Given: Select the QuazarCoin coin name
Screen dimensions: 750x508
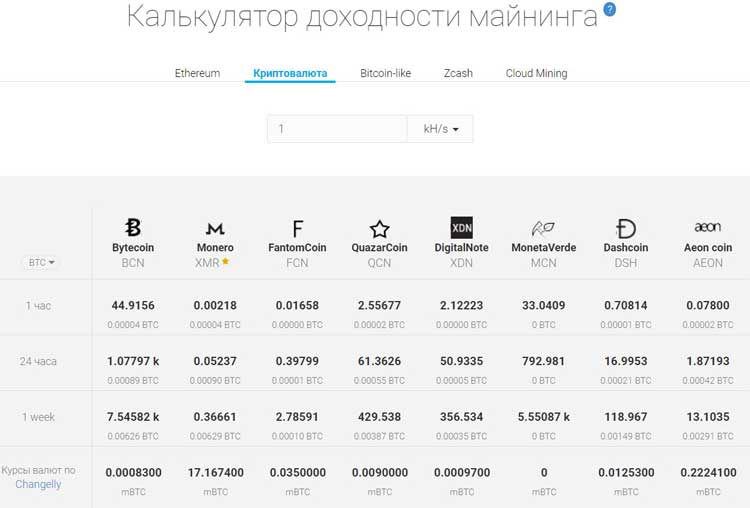Looking at the screenshot, I should click(379, 247).
